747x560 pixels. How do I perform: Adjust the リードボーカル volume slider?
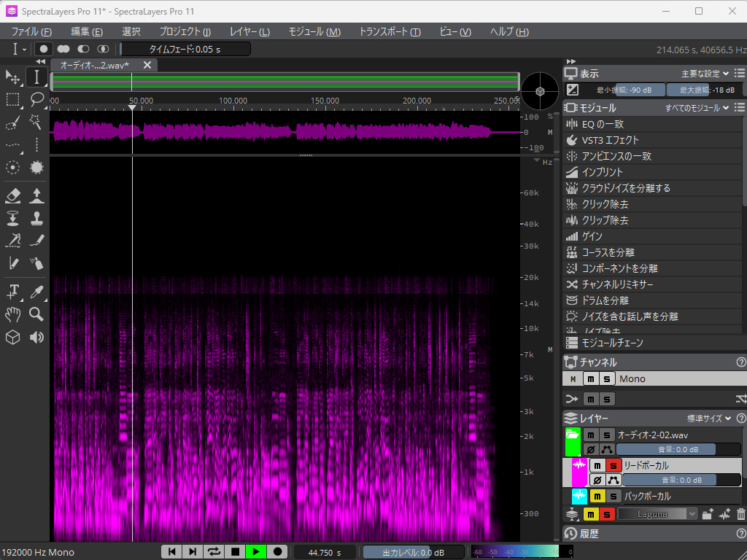tap(680, 480)
